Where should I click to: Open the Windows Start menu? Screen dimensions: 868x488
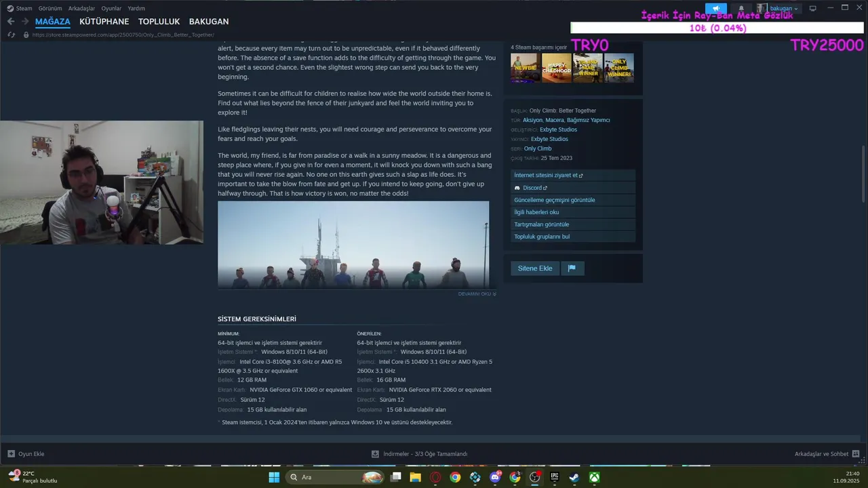pyautogui.click(x=274, y=477)
